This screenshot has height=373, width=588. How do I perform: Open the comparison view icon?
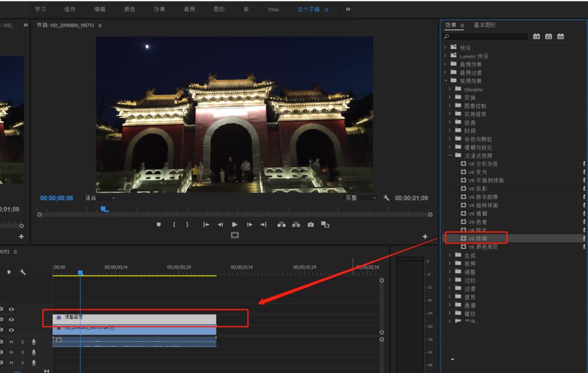click(x=325, y=224)
